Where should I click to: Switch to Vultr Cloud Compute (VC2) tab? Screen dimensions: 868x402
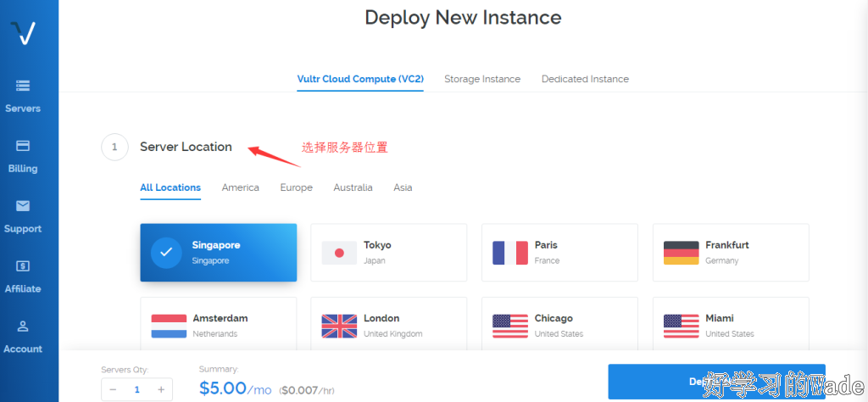tap(360, 79)
